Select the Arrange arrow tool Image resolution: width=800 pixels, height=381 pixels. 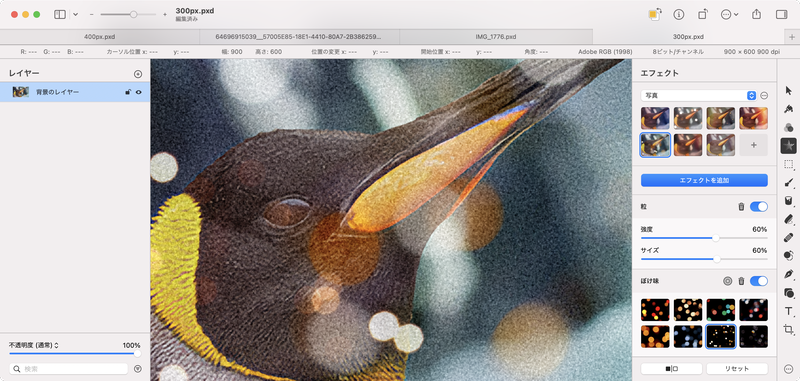tap(788, 90)
